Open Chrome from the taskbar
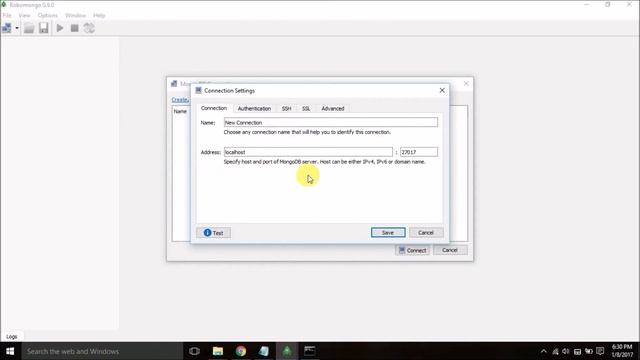Screen dimensions: 640x360 pyautogui.click(x=240, y=351)
